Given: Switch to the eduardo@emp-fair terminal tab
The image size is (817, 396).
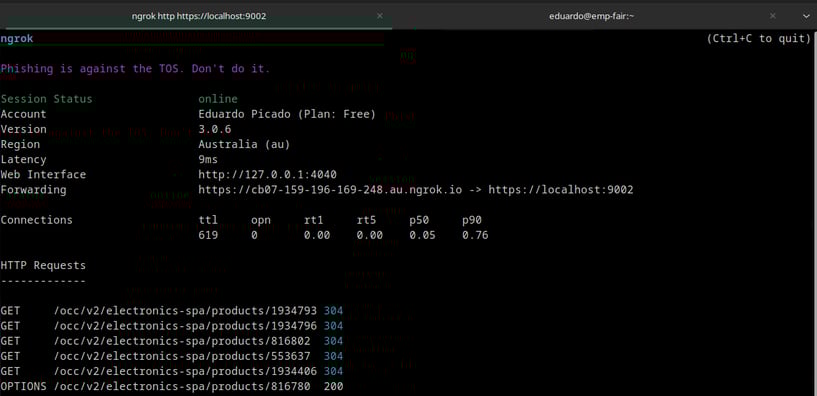Looking at the screenshot, I should pyautogui.click(x=591, y=16).
